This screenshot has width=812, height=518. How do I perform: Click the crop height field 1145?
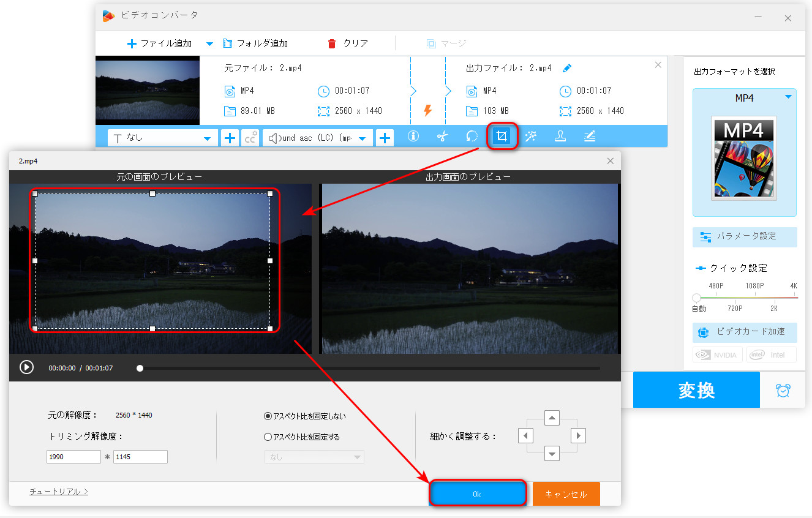140,457
